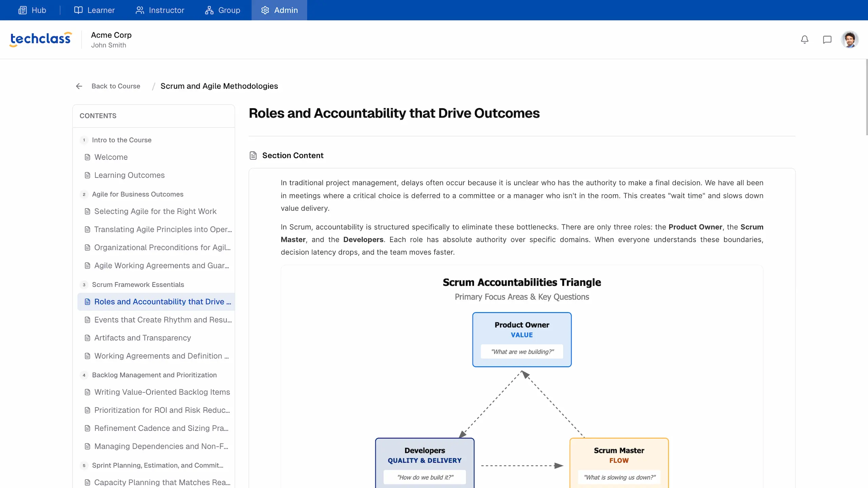Click the back arrow icon
Image resolution: width=868 pixels, height=488 pixels.
(x=79, y=86)
